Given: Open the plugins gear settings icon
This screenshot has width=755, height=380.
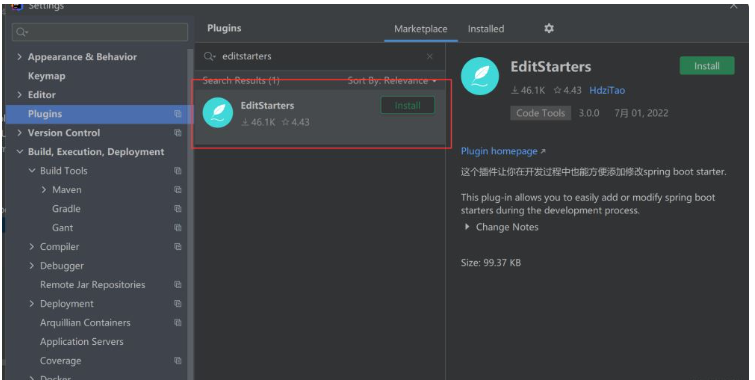Looking at the screenshot, I should (x=548, y=28).
